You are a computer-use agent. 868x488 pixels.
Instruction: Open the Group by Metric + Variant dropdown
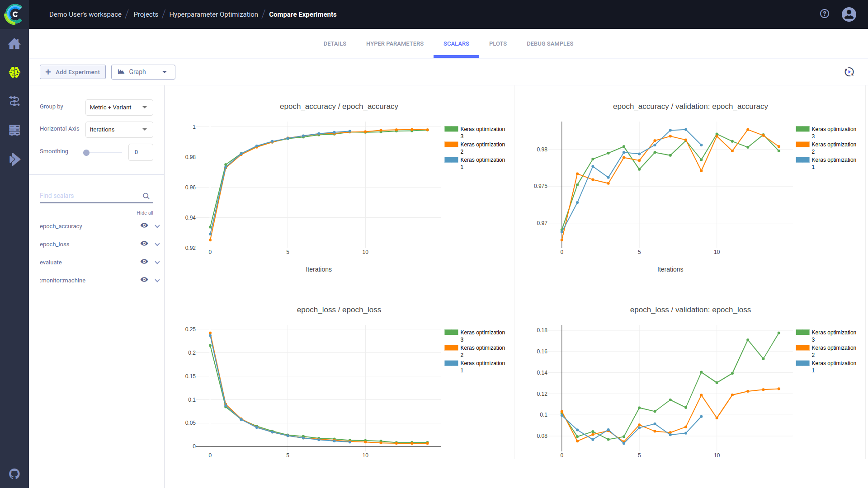point(119,108)
